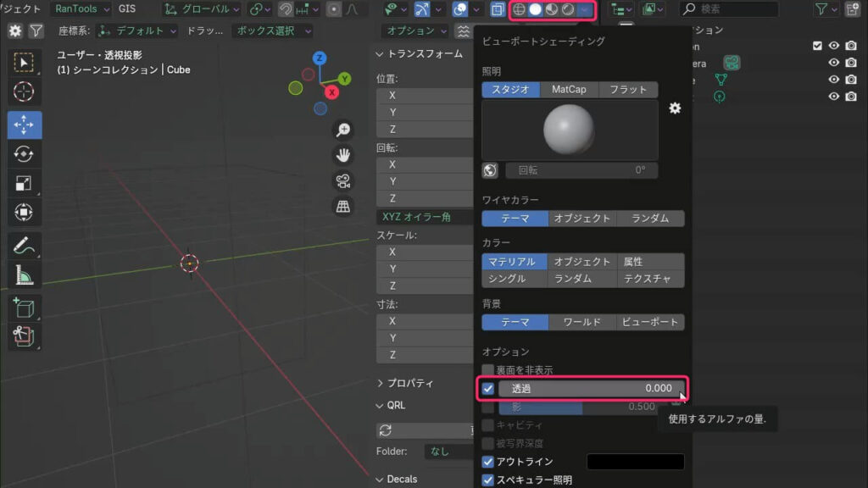Collapse QRL panel

point(391,406)
